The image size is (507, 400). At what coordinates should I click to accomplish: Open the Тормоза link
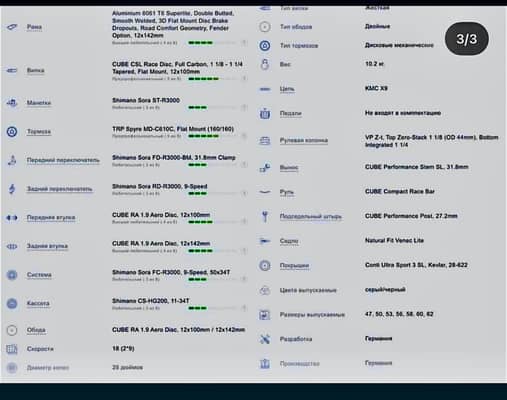39,132
